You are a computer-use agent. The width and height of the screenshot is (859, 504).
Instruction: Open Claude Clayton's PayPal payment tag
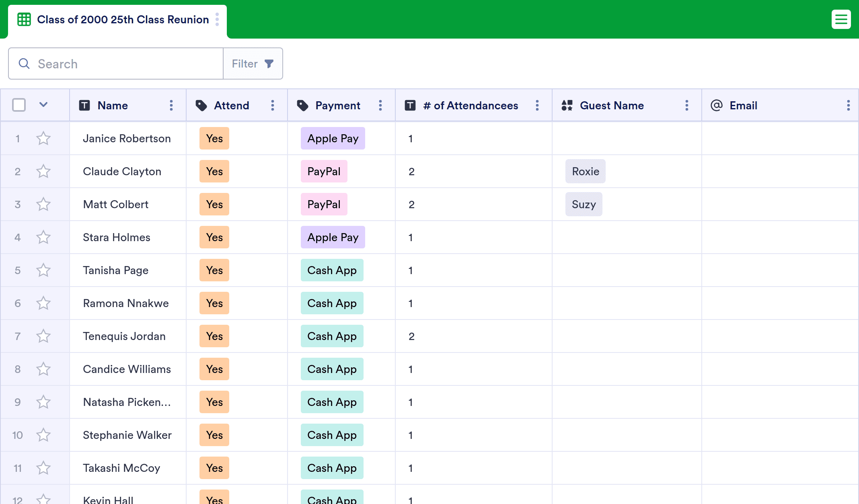coord(324,171)
